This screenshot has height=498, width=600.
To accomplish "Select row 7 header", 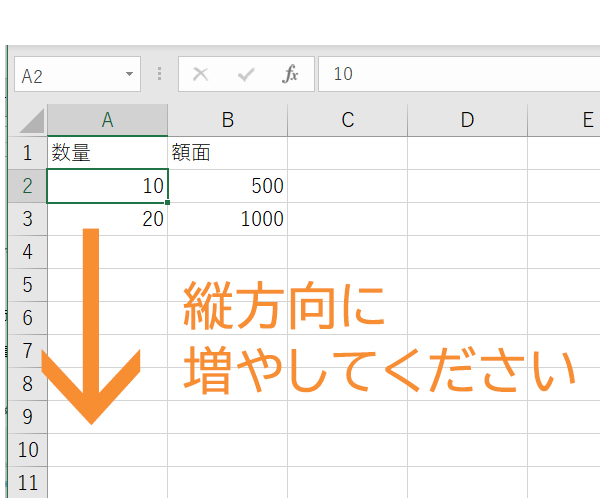I will point(28,351).
